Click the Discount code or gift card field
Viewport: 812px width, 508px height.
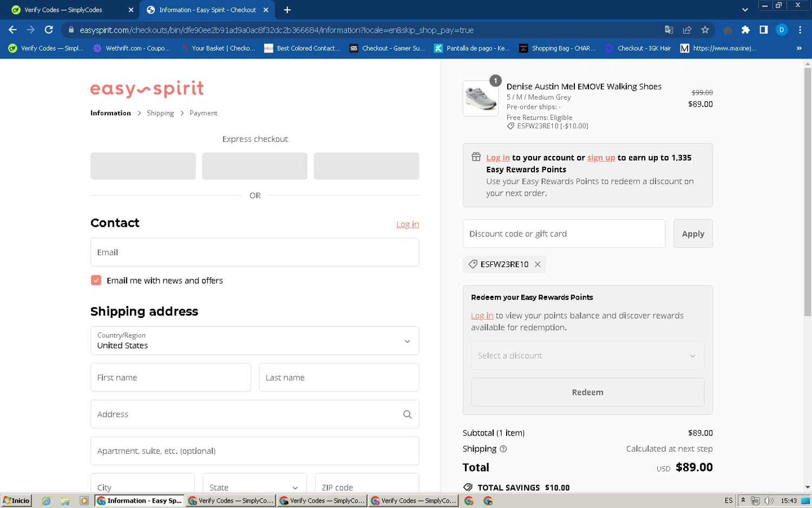(x=564, y=234)
